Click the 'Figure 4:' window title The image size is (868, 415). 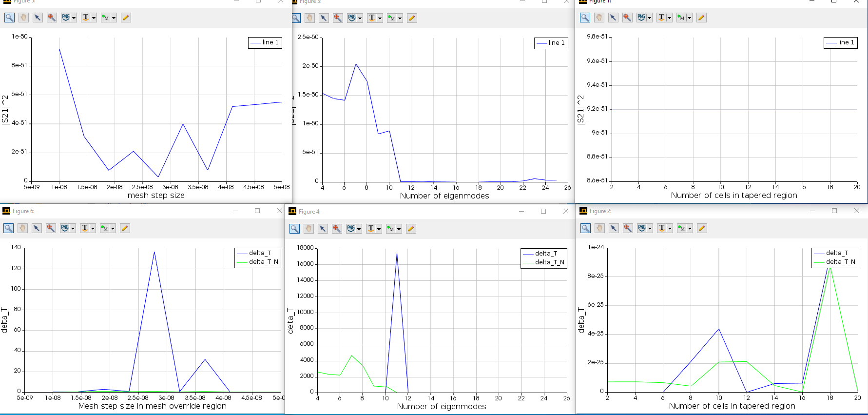pos(309,212)
